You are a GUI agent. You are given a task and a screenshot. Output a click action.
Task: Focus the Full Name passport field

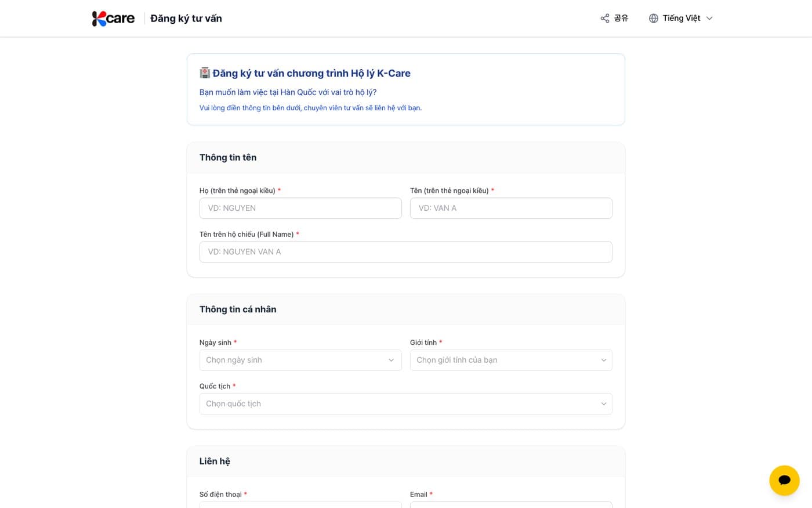click(406, 252)
